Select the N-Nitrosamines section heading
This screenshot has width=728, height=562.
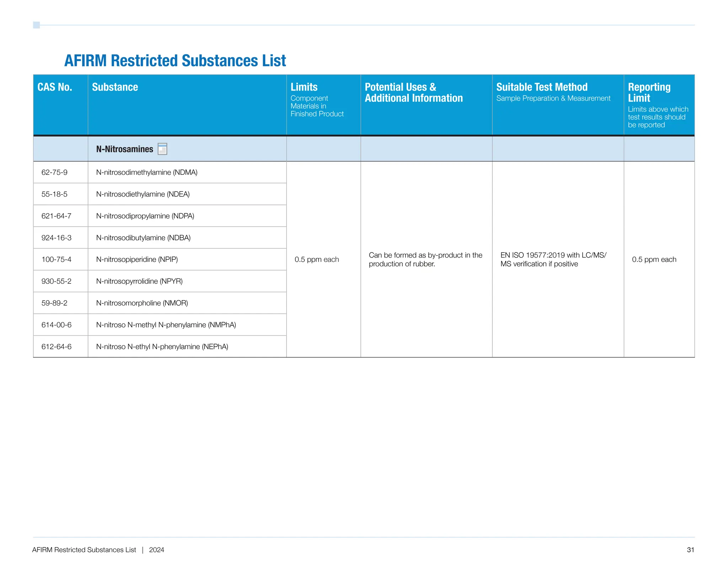point(124,149)
